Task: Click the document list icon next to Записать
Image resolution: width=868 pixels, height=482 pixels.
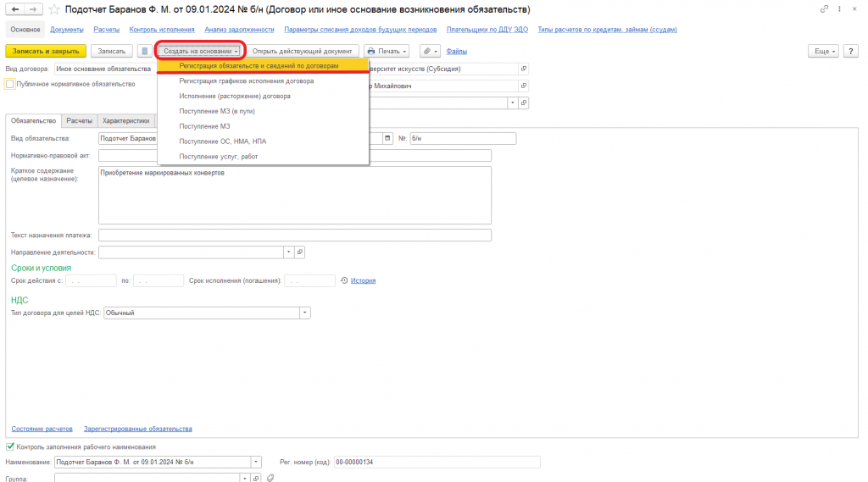Action: [144, 51]
